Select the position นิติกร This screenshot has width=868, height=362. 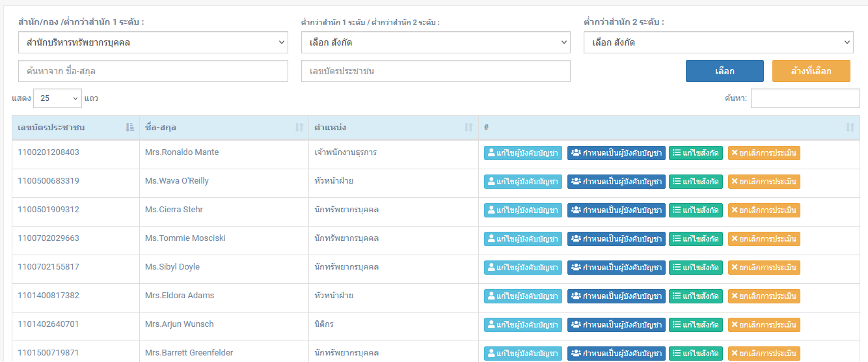325,324
